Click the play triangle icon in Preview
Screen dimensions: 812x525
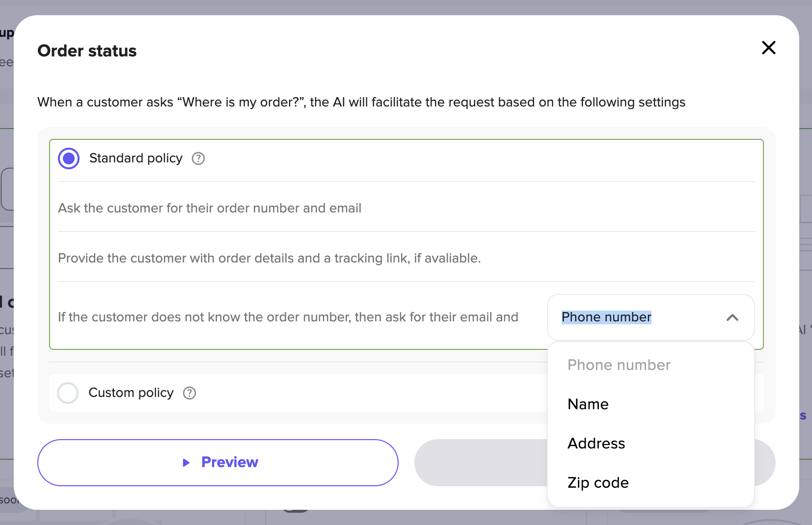(186, 463)
